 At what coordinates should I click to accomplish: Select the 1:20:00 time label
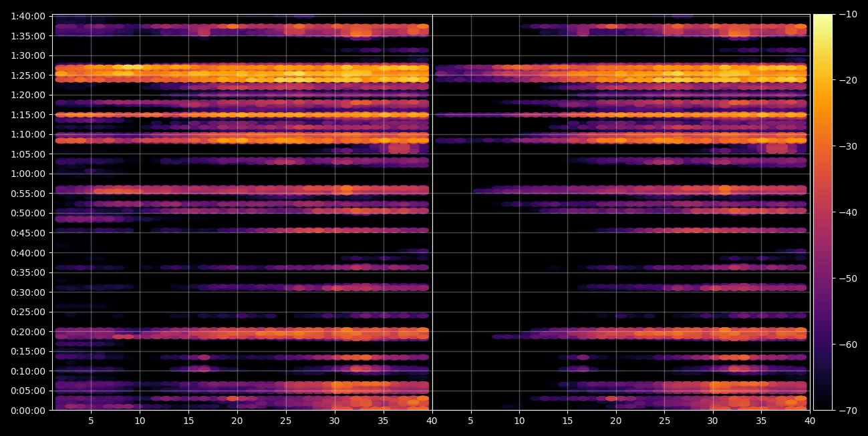pyautogui.click(x=28, y=95)
